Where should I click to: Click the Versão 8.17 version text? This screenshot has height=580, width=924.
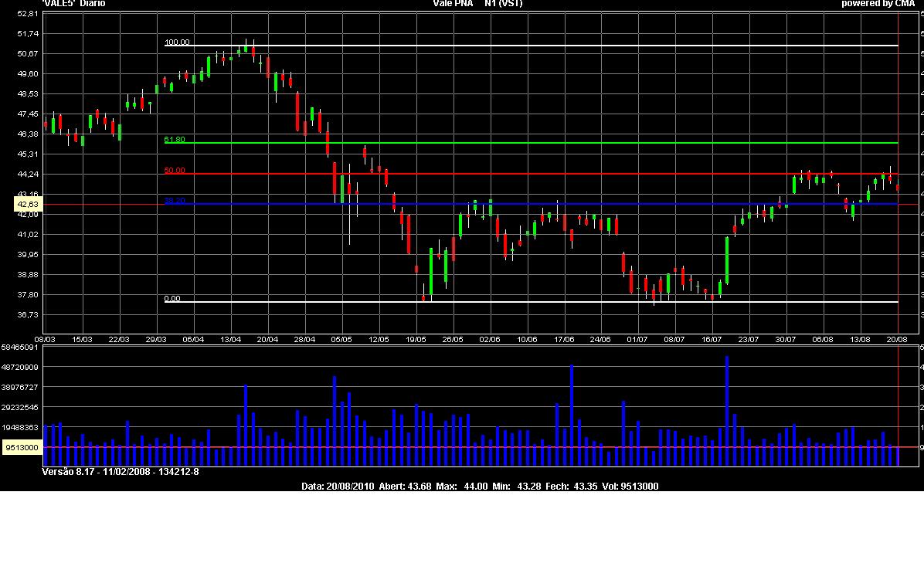click(x=120, y=472)
